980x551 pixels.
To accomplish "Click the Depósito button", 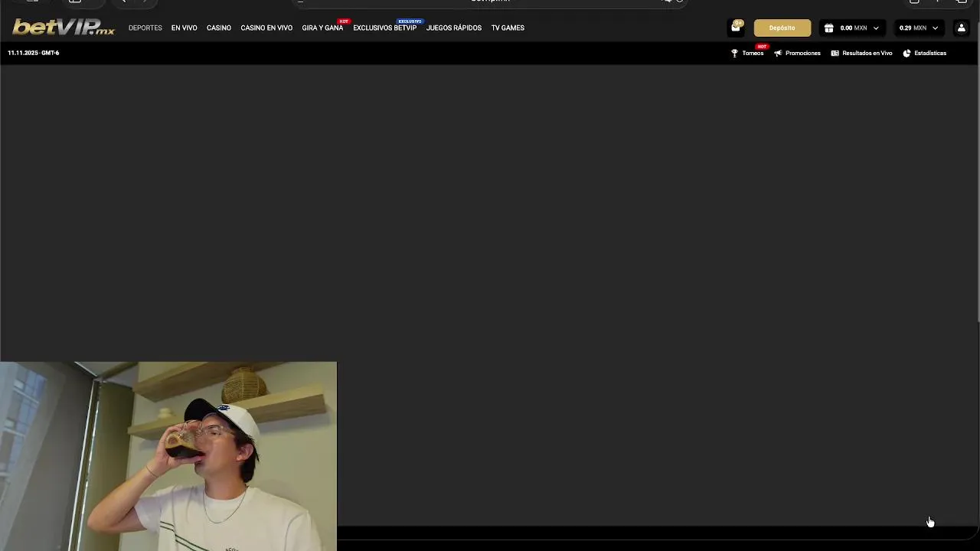I will 782,28.
